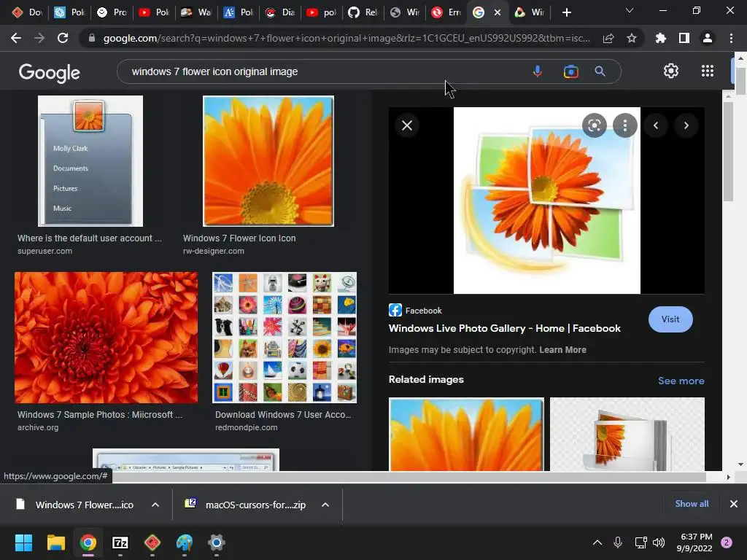Click Show all downloads
This screenshot has width=747, height=560.
point(692,503)
